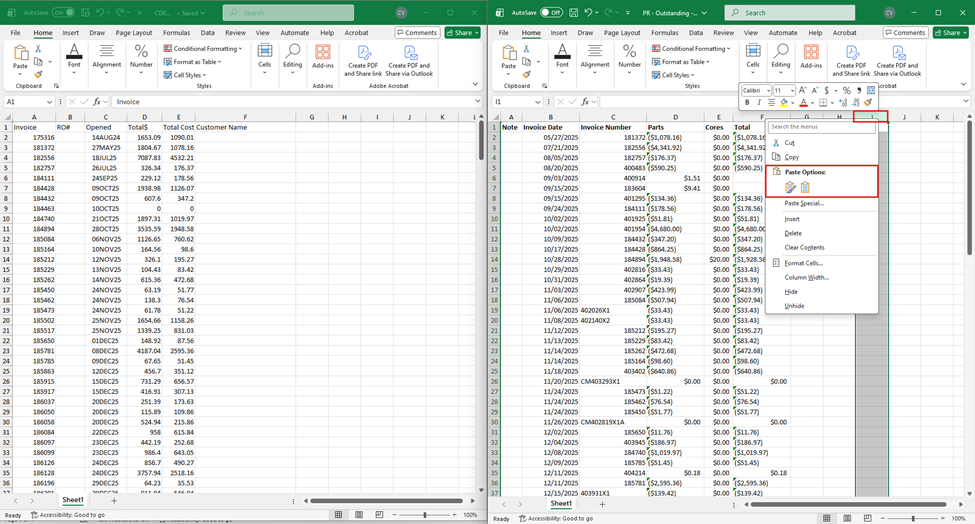Open Data tab in right window

(x=696, y=33)
